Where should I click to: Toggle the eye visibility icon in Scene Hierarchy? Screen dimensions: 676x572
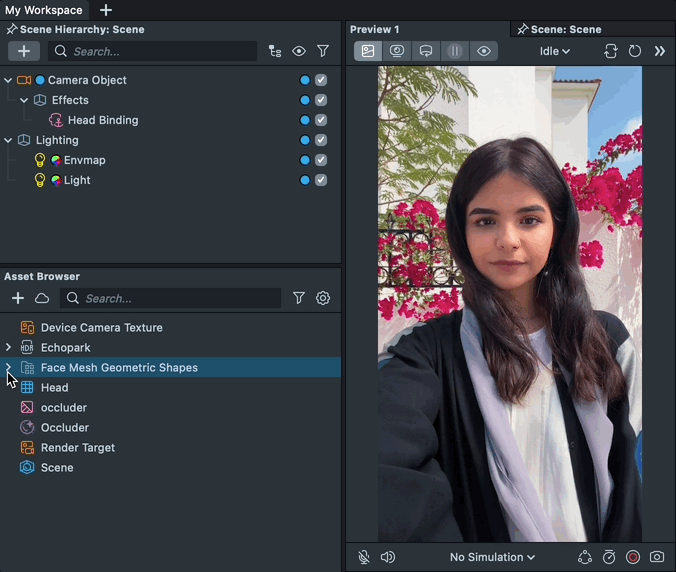pos(299,51)
